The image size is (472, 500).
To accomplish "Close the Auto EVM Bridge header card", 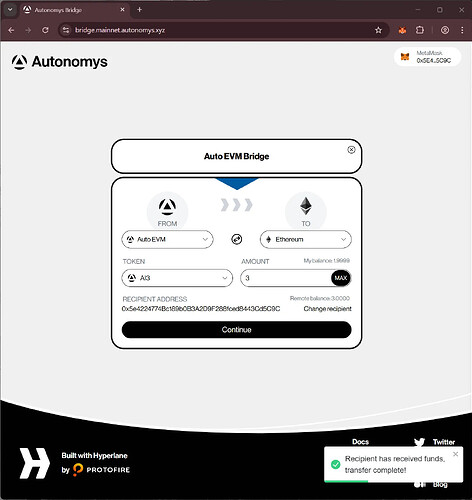I will (x=351, y=150).
